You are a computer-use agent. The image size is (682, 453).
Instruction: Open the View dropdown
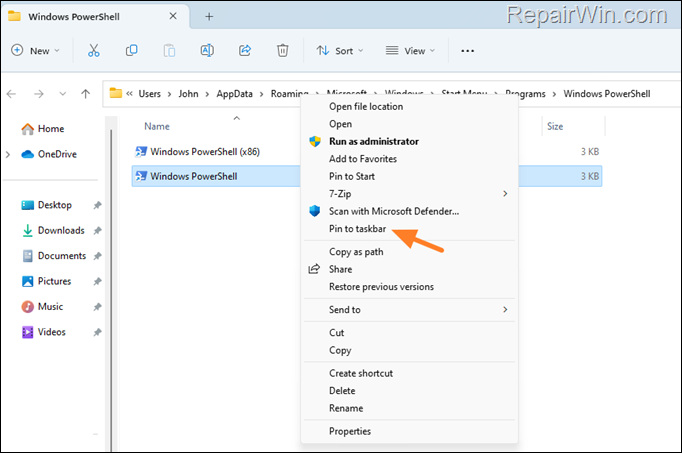pyautogui.click(x=410, y=51)
